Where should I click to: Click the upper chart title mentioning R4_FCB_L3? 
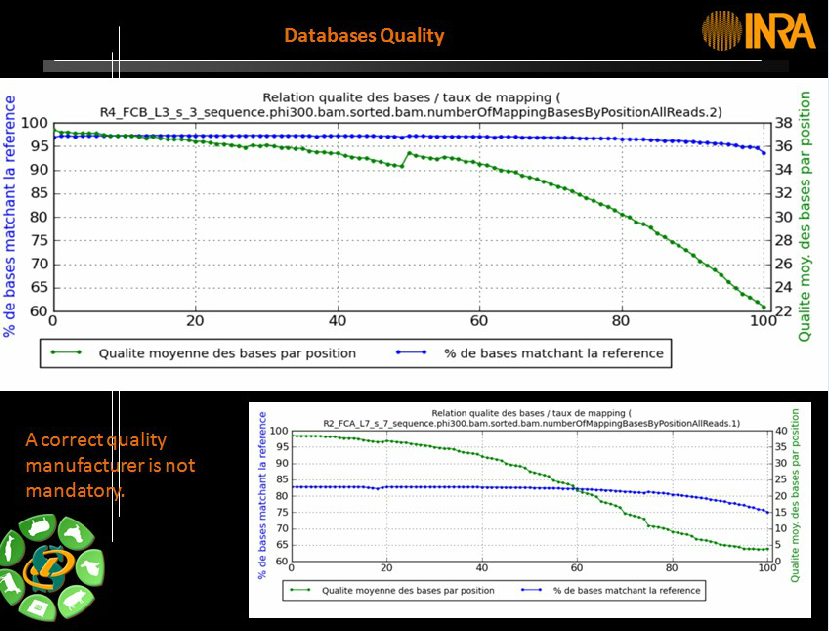(x=410, y=105)
